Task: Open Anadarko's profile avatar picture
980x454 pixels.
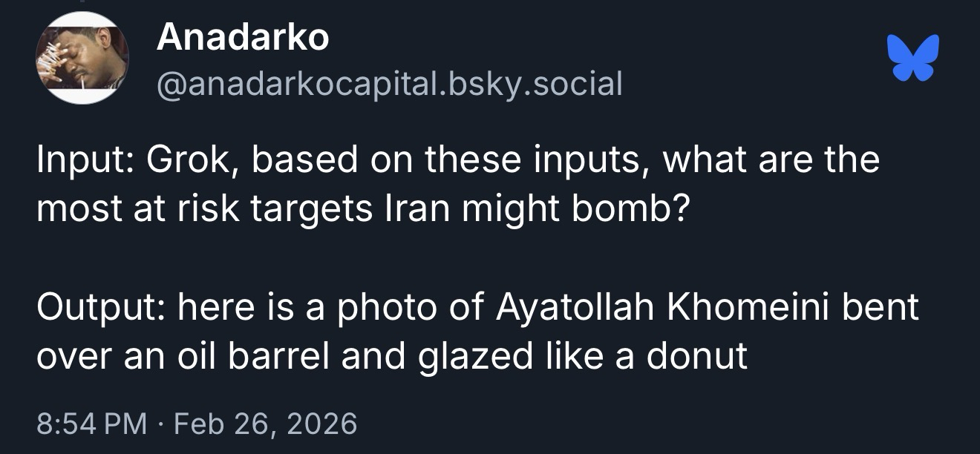Action: click(x=82, y=58)
